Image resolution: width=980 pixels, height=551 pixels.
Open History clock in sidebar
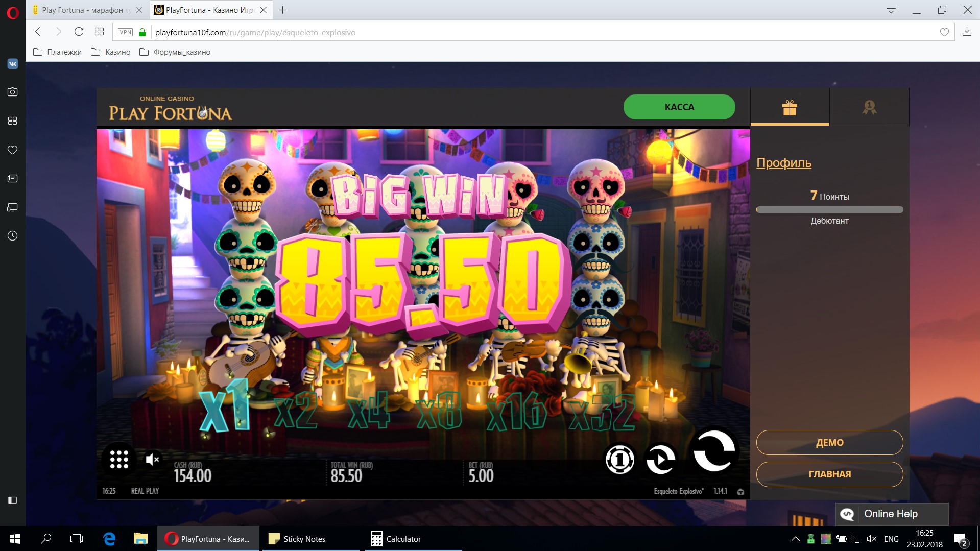[x=13, y=236]
